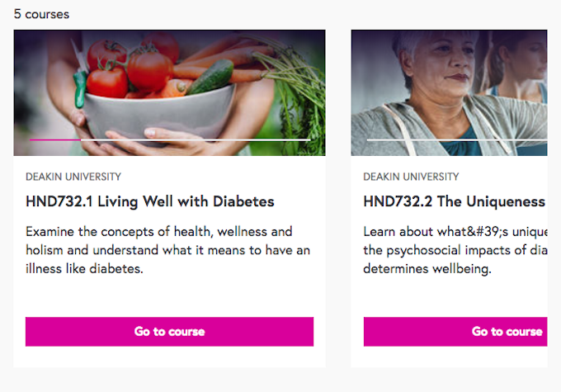Click Go to course on HND732.2 card

(455, 332)
